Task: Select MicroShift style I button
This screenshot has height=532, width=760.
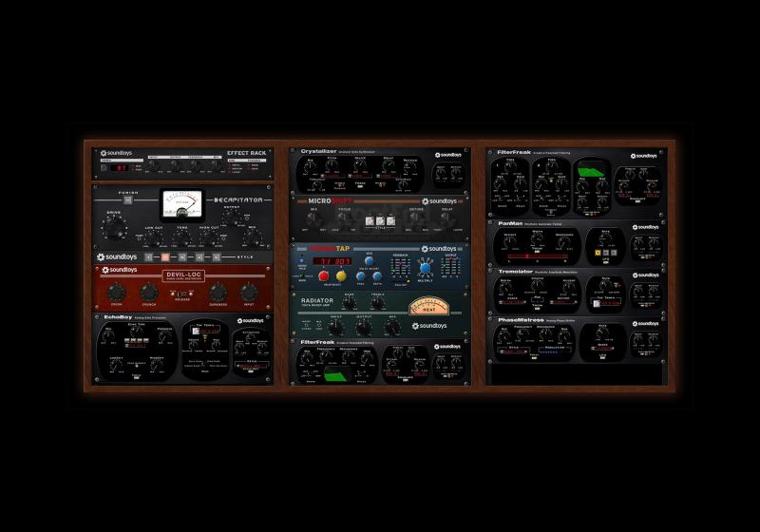Action: coord(370,221)
